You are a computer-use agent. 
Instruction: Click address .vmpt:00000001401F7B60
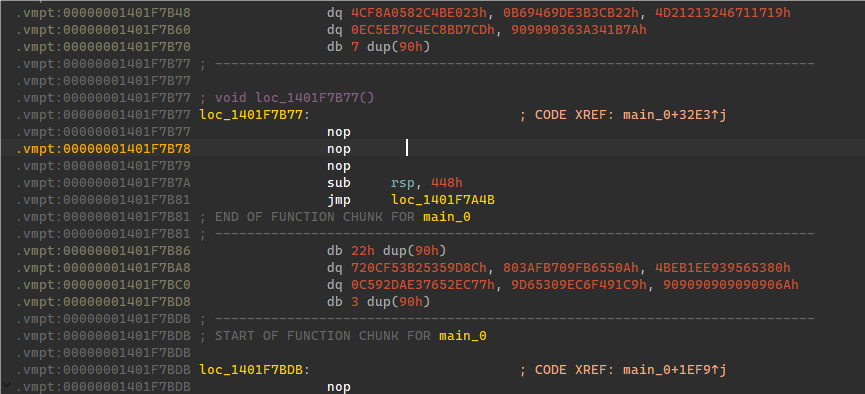[x=103, y=30]
